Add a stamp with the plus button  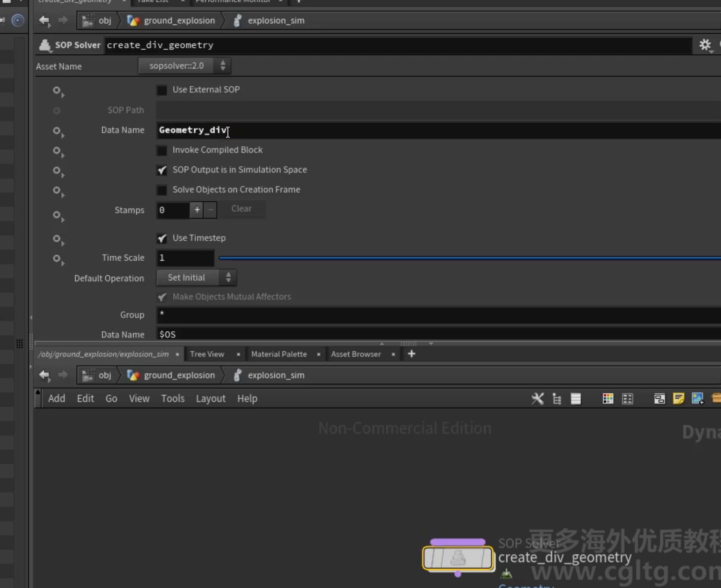(197, 210)
